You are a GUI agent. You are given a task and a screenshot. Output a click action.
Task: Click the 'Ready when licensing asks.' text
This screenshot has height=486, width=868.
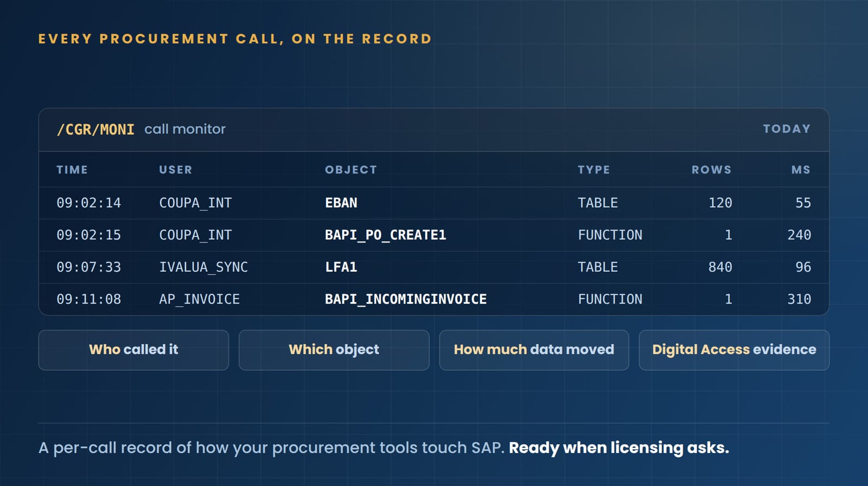[619, 448]
